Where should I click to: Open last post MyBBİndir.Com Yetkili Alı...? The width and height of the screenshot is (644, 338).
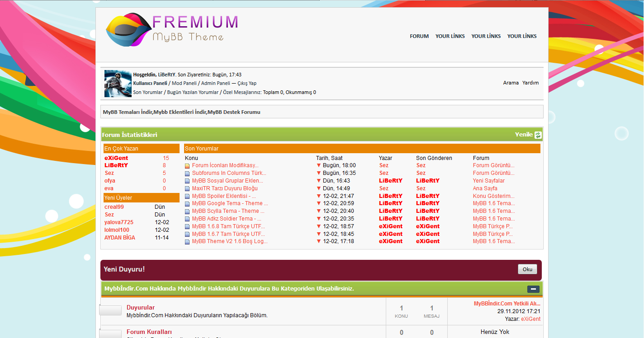(507, 304)
